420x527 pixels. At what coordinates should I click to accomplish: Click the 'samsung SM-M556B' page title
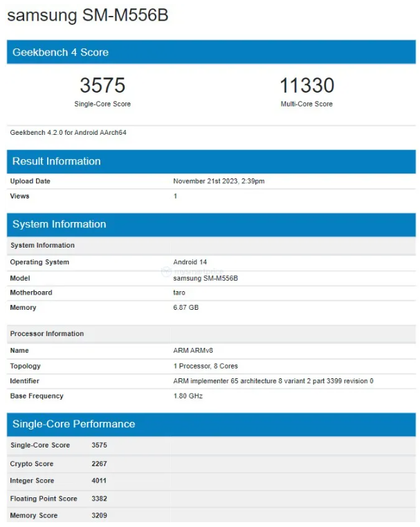point(87,15)
